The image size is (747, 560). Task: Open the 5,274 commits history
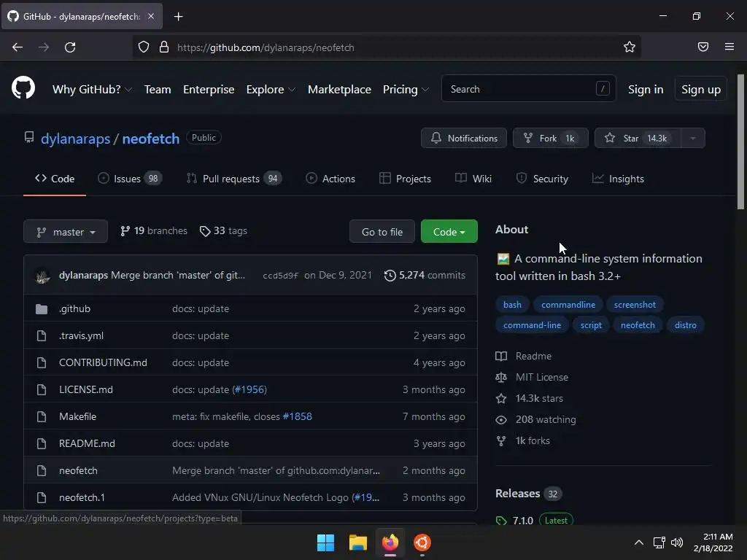click(x=425, y=275)
